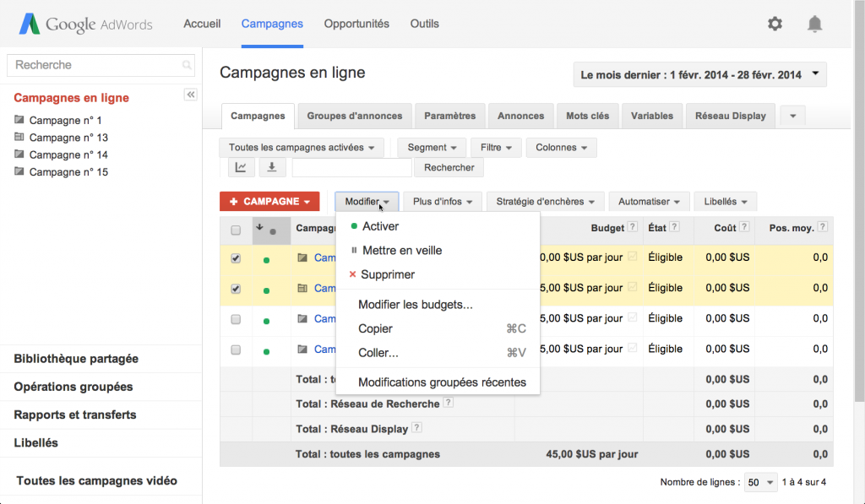
Task: Click icon next to Campagne n° 13 in sidebar
Action: (x=19, y=136)
